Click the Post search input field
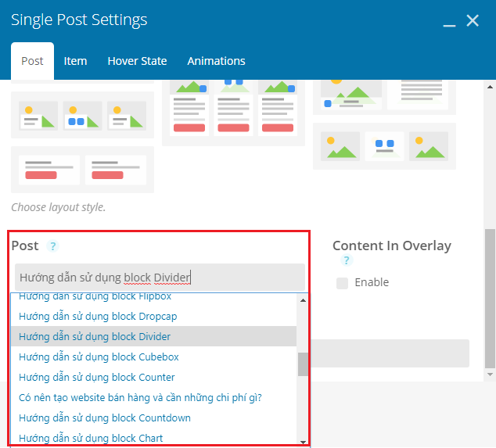496x448 pixels. (x=160, y=278)
